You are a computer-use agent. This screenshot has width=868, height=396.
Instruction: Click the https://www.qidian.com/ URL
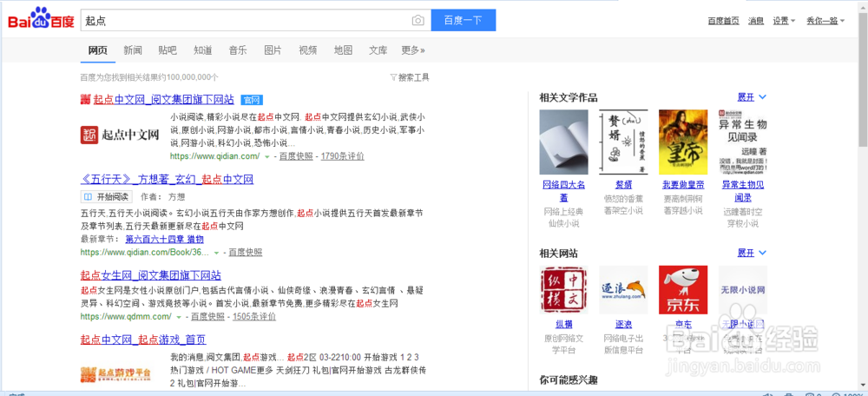coord(214,156)
